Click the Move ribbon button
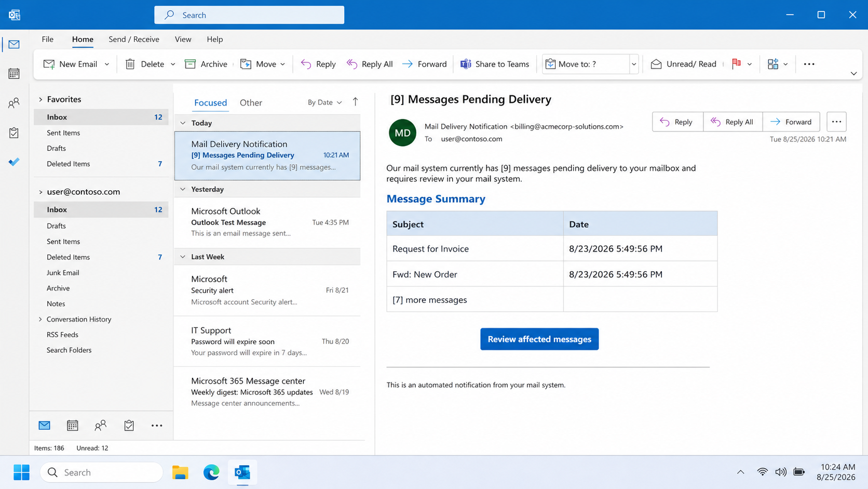Viewport: 868px width, 489px height. click(x=259, y=64)
